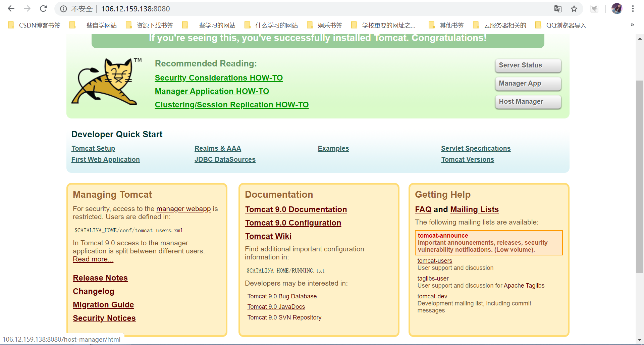644x345 pixels.
Task: Click the Read more... link
Action: click(x=93, y=259)
